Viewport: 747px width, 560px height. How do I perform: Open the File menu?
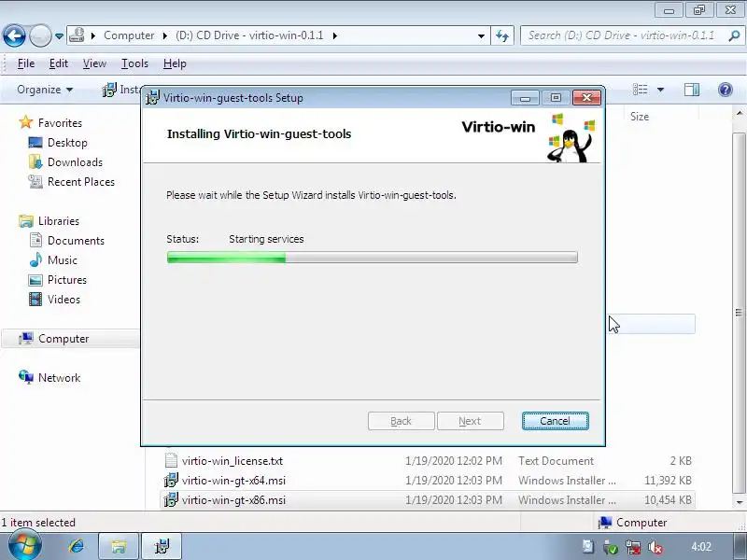pos(26,63)
